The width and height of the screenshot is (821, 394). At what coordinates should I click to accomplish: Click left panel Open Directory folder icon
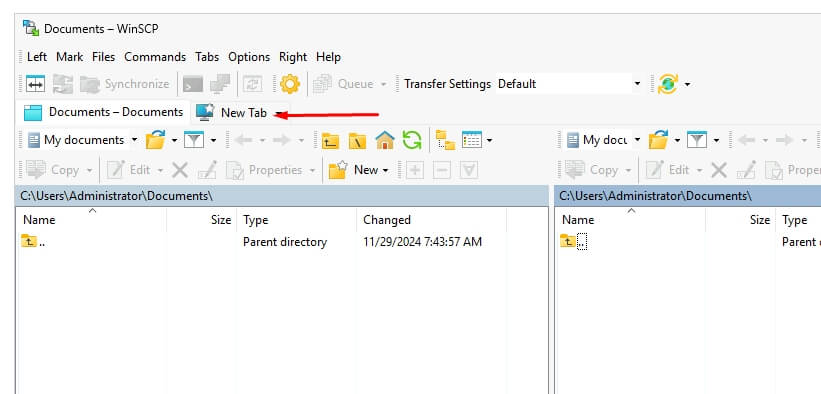(155, 140)
